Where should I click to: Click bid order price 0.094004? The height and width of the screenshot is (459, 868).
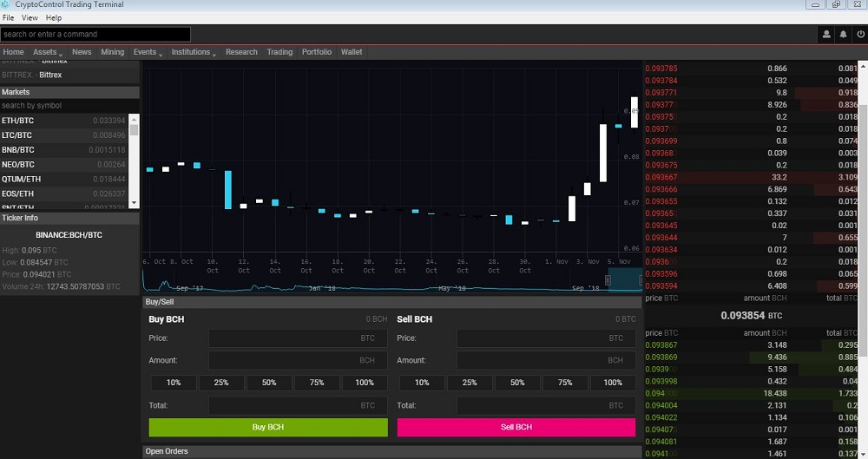pos(661,406)
